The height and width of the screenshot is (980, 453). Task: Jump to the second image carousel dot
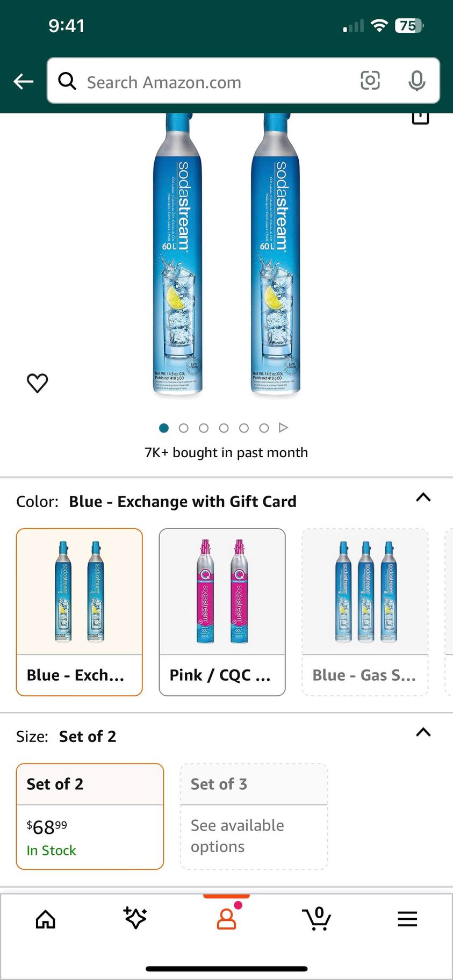pos(184,428)
